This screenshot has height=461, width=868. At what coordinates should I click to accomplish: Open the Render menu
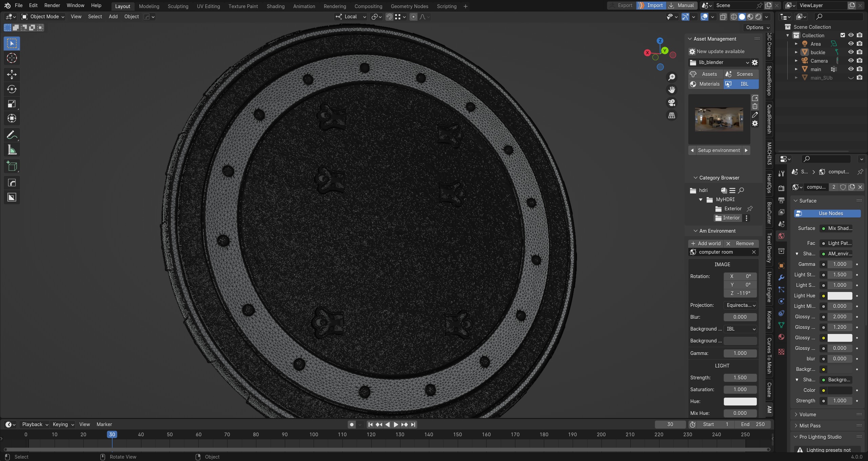tap(52, 5)
